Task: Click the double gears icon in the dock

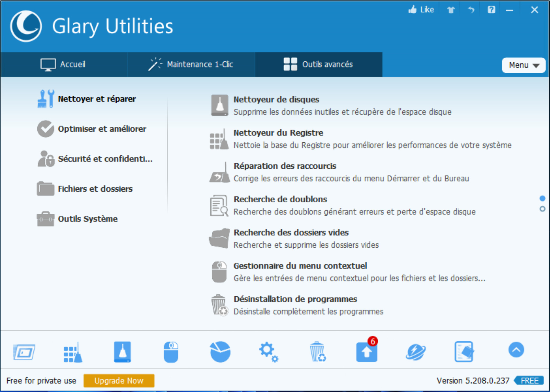Action: [x=269, y=352]
